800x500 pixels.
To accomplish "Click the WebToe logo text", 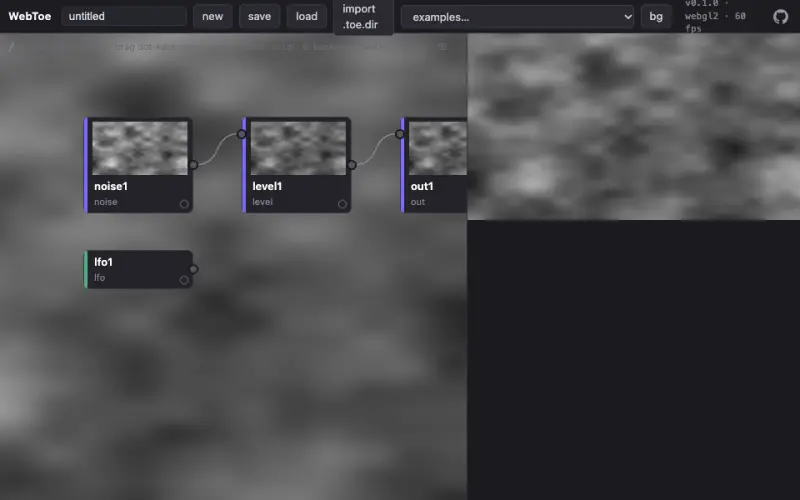I will [x=30, y=16].
